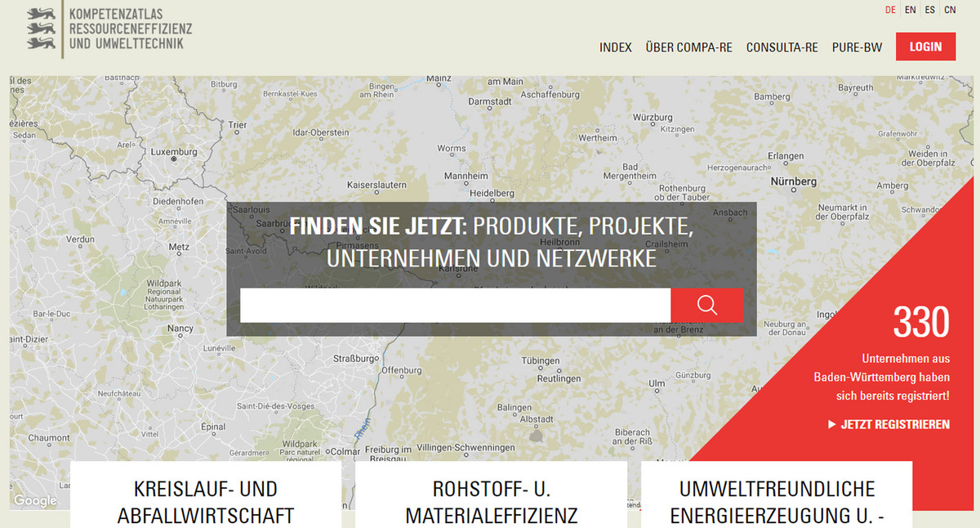Open the ÜBER COMPA-RE menu item

pos(688,47)
